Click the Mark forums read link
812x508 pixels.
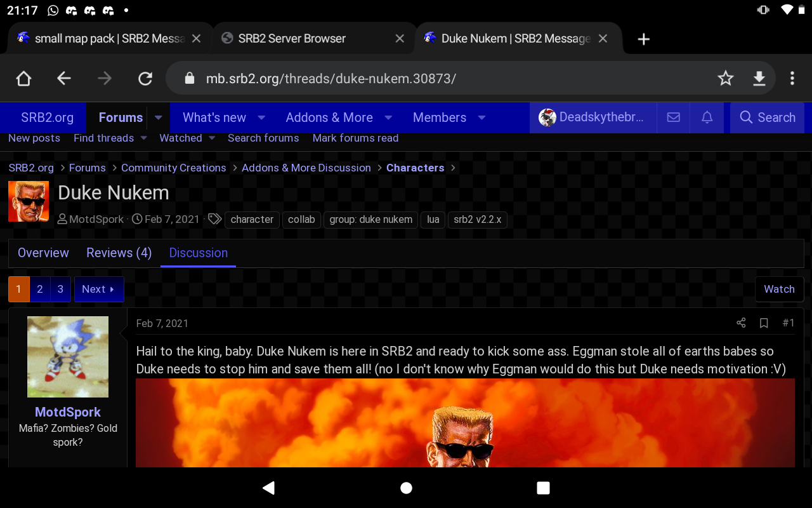click(x=355, y=138)
